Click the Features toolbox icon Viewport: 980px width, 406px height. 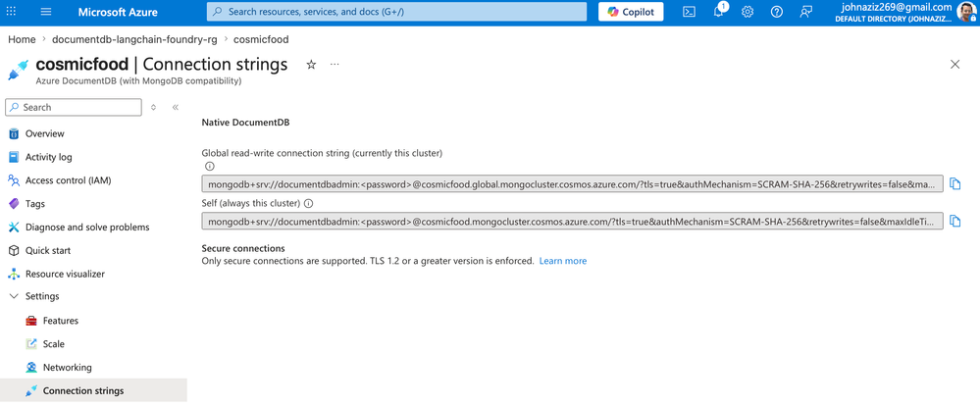pyautogui.click(x=31, y=321)
